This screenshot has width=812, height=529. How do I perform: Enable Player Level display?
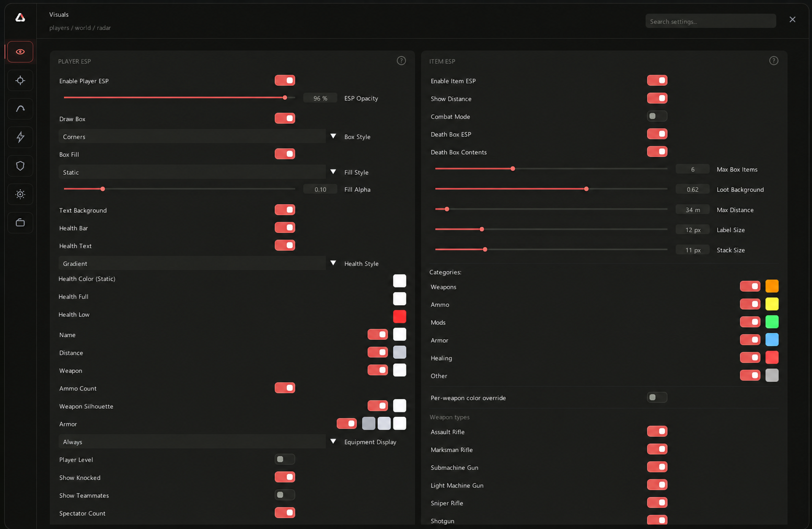[285, 459]
